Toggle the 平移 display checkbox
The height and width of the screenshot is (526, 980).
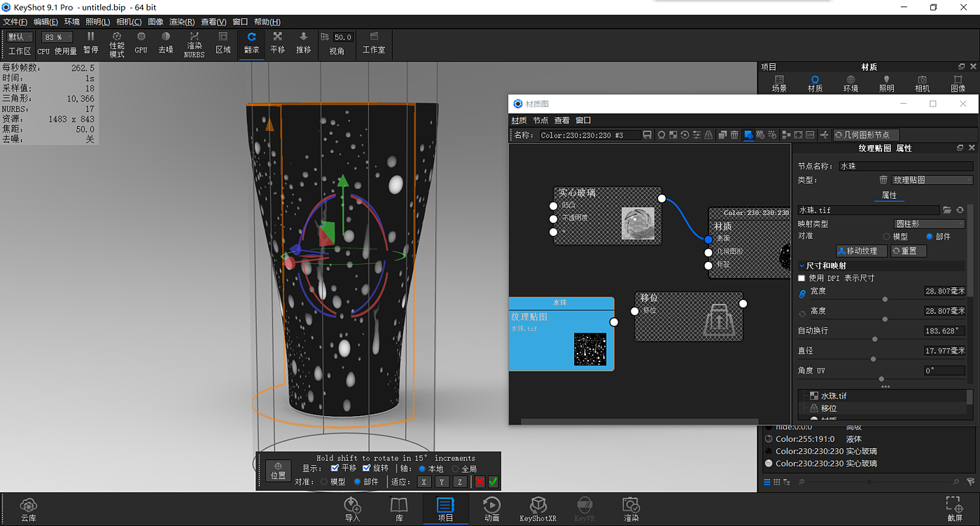(335, 469)
